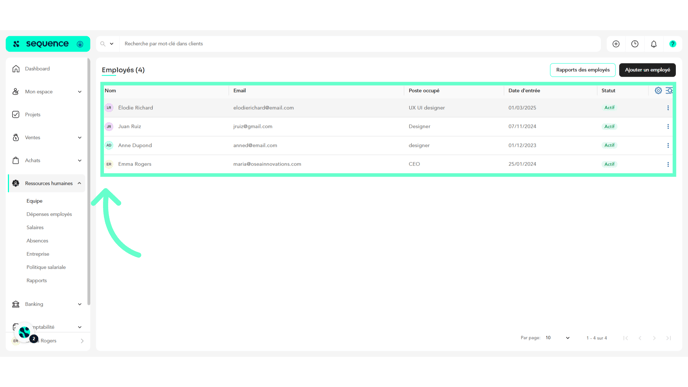The height and width of the screenshot is (387, 688).
Task: Expand the Banking menu
Action: point(79,304)
